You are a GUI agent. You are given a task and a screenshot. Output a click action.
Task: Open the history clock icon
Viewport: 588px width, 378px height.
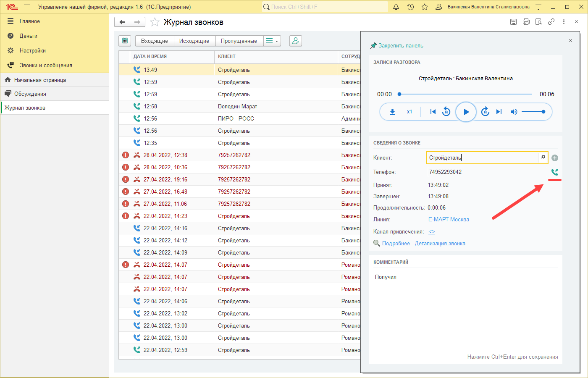[410, 7]
